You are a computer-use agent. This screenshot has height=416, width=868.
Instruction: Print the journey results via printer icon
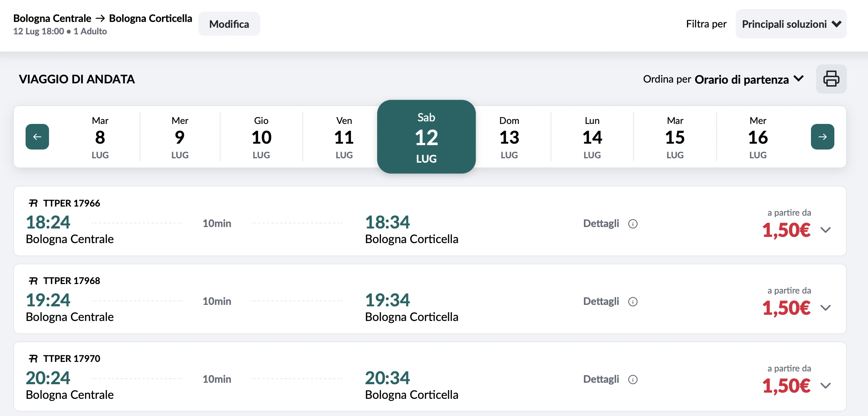tap(831, 79)
